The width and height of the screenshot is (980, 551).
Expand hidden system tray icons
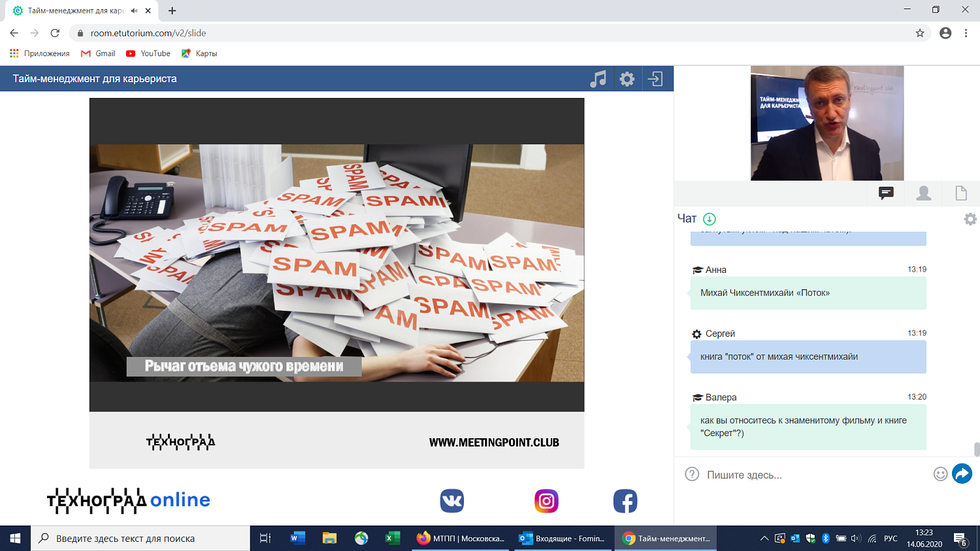coord(764,539)
